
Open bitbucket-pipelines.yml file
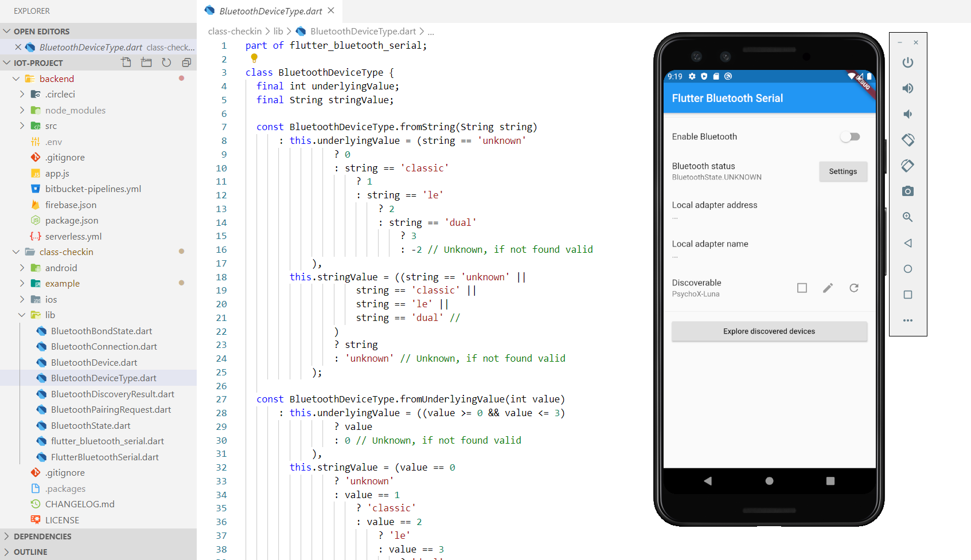point(93,189)
